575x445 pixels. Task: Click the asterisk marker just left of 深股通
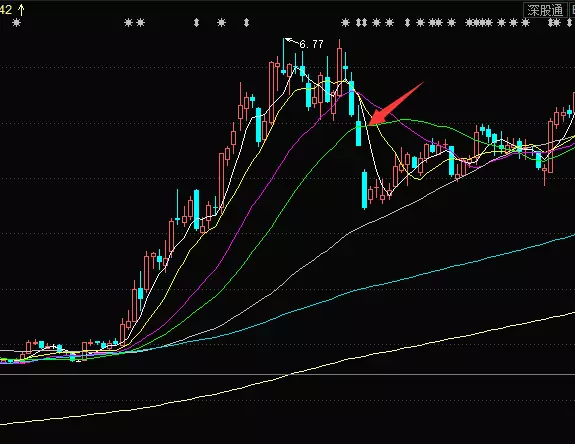526,23
